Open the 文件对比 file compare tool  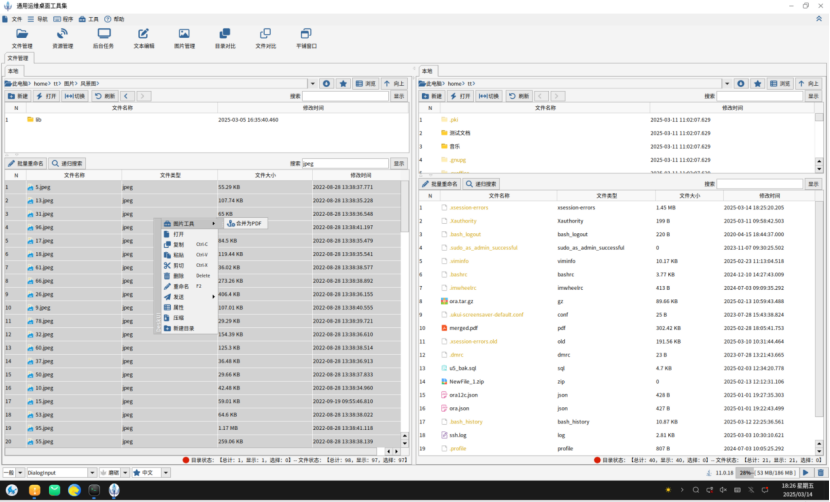point(265,38)
